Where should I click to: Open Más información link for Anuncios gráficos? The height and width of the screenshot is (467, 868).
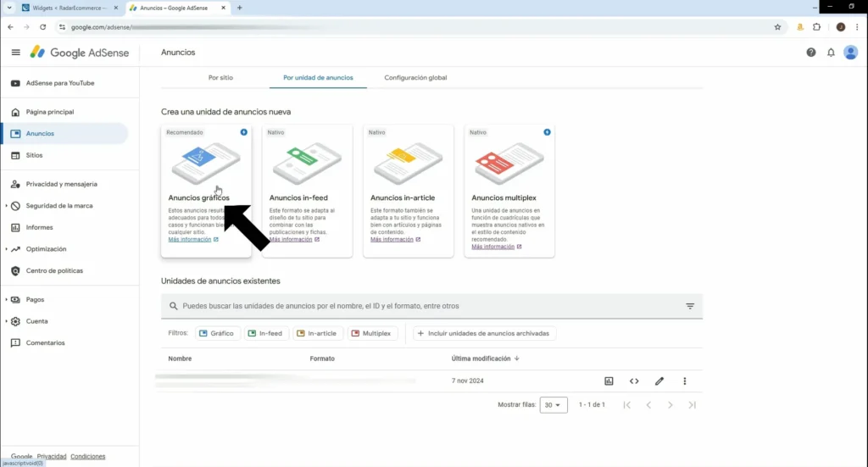[192, 240]
